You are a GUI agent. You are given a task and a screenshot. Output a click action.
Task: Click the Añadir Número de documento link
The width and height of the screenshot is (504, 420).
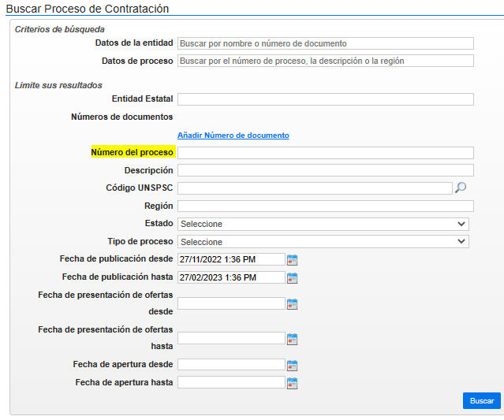(x=233, y=136)
